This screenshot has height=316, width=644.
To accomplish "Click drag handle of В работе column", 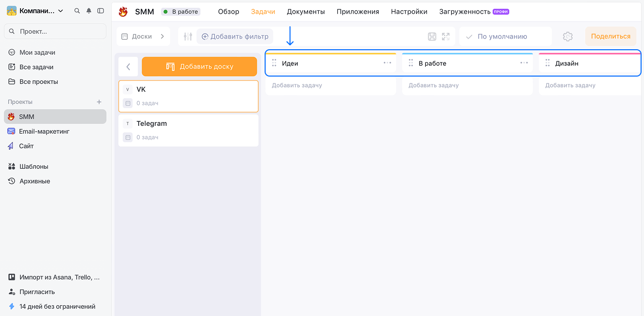I will [x=411, y=63].
